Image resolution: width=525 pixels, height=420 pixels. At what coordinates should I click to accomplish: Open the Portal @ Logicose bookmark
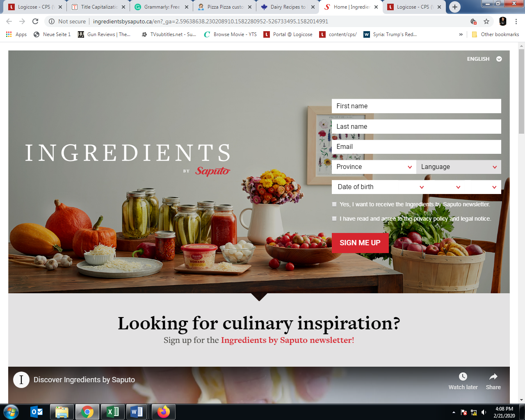[288, 34]
